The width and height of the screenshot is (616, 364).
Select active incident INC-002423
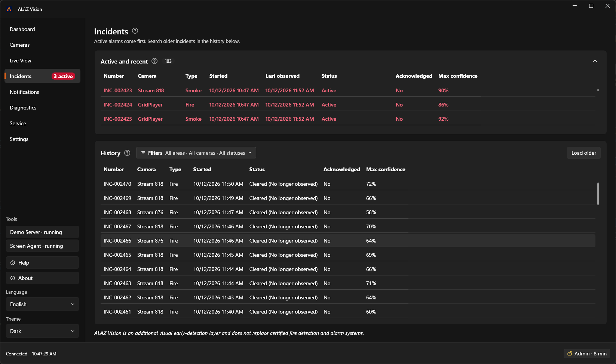point(348,90)
